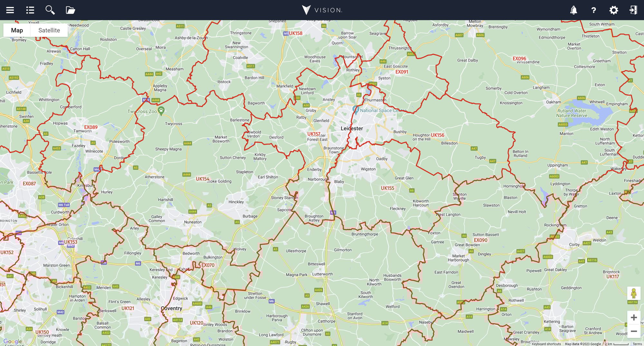Open the map Terms link

pyautogui.click(x=637, y=344)
